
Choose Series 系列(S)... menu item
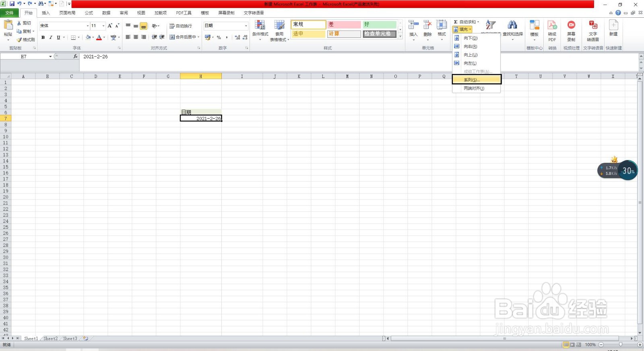(477, 80)
